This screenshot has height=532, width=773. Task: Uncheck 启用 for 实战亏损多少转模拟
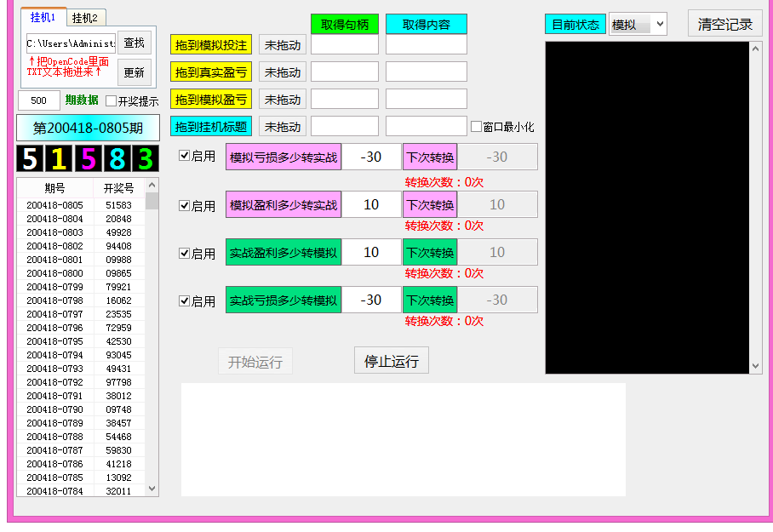pos(185,300)
